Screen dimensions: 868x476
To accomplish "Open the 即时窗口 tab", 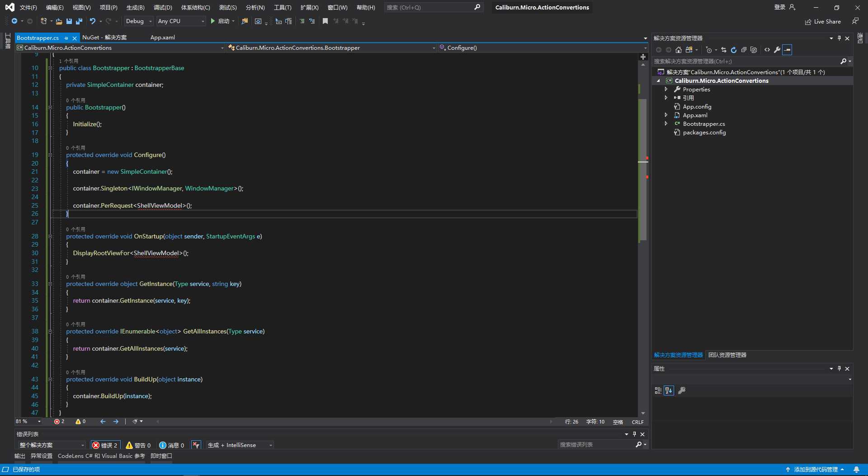I will tap(161, 456).
